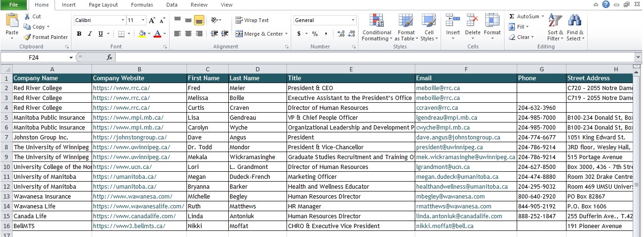Align text right in cell

pyautogui.click(x=199, y=34)
